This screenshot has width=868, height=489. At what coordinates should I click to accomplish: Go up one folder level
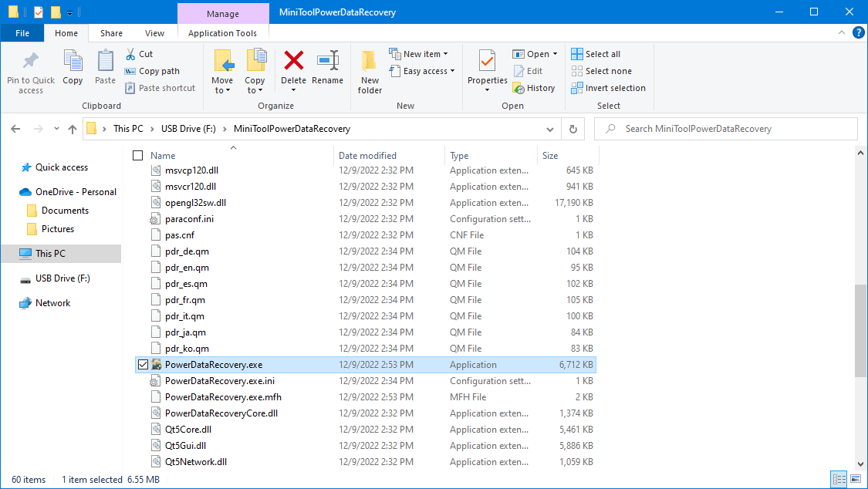tap(73, 129)
